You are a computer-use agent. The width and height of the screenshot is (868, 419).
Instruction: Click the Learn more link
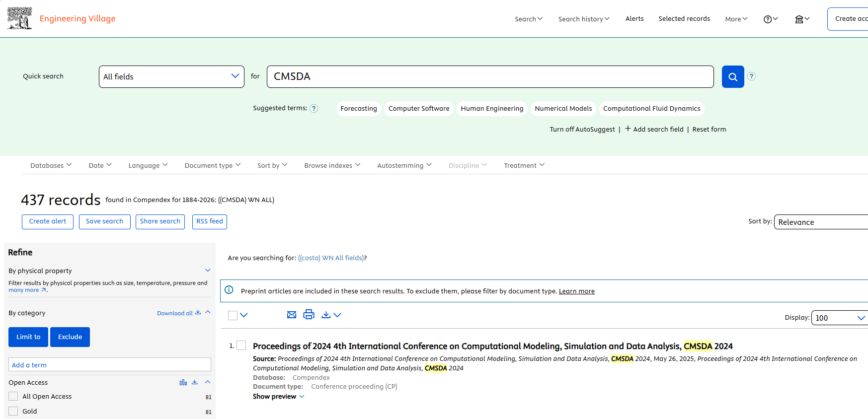(x=577, y=291)
